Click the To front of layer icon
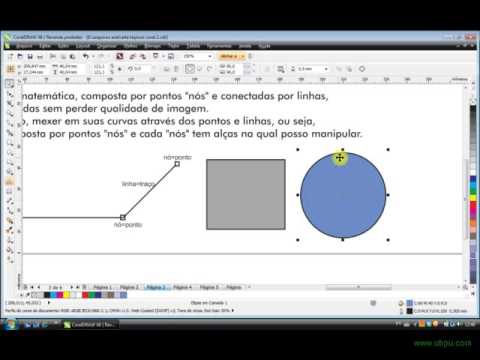The image size is (480, 360). [x=339, y=69]
